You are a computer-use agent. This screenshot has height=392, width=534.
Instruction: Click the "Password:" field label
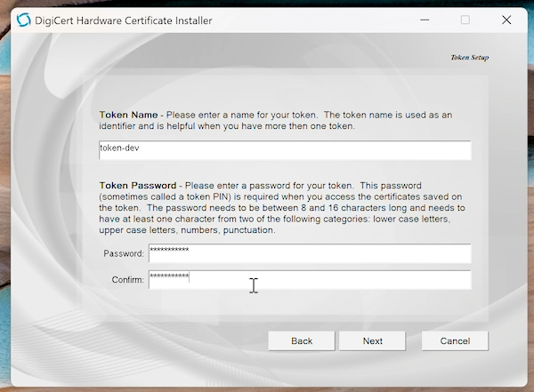click(124, 254)
